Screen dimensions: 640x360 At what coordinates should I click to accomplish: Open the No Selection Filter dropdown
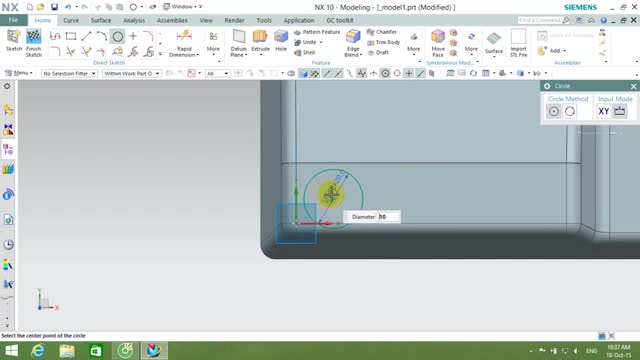pos(69,73)
